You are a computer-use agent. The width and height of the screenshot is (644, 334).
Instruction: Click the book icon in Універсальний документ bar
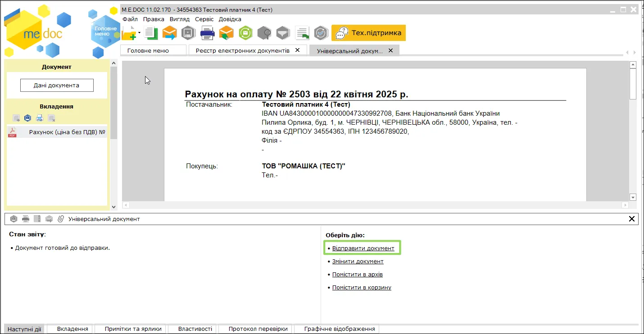37,219
